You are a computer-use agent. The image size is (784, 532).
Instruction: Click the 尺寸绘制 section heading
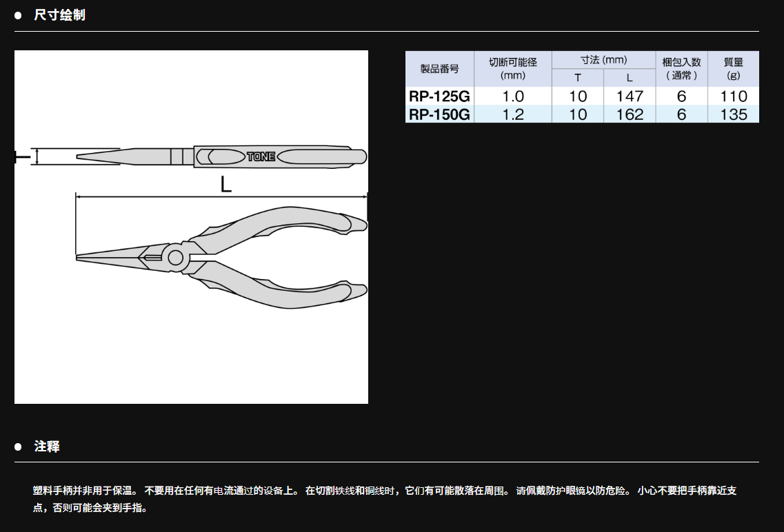tap(59, 15)
